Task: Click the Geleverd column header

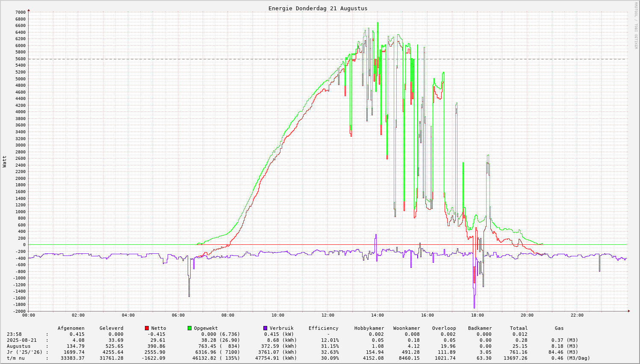Action: click(111, 328)
